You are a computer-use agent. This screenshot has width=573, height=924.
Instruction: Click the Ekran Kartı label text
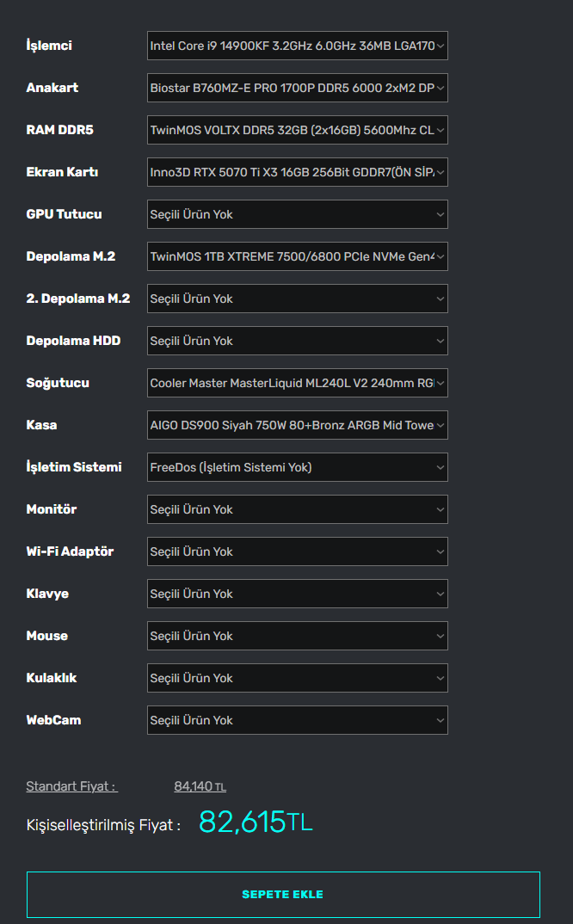tap(62, 172)
